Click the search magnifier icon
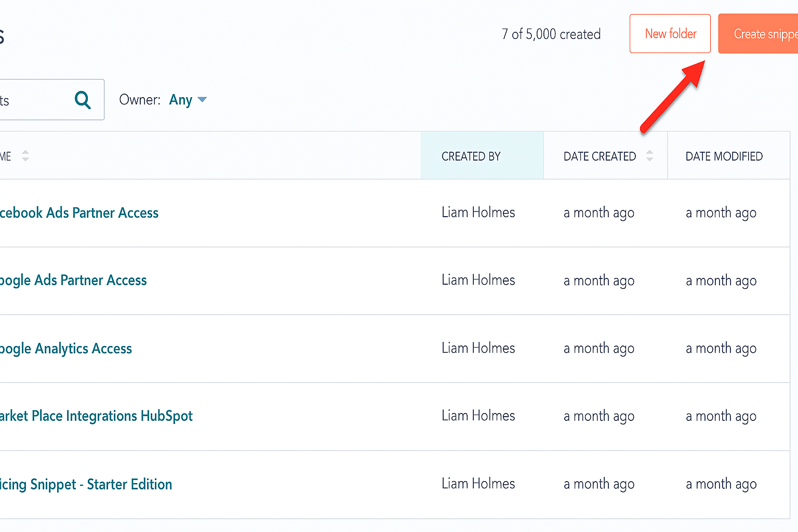The image size is (798, 532). (x=83, y=100)
